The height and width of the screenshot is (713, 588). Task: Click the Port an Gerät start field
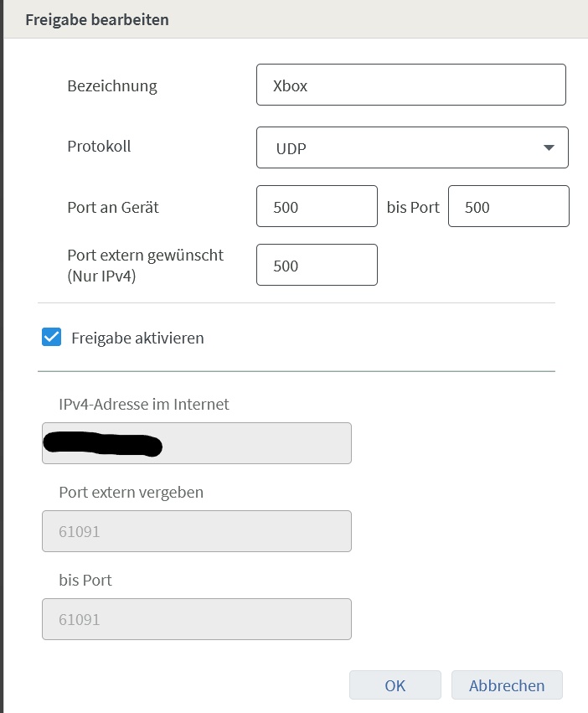point(317,207)
